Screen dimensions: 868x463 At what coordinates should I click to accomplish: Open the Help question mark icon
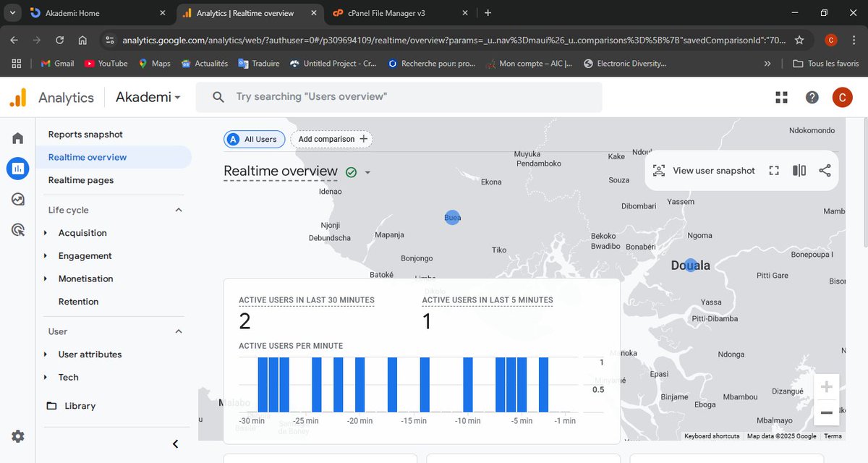click(x=812, y=97)
